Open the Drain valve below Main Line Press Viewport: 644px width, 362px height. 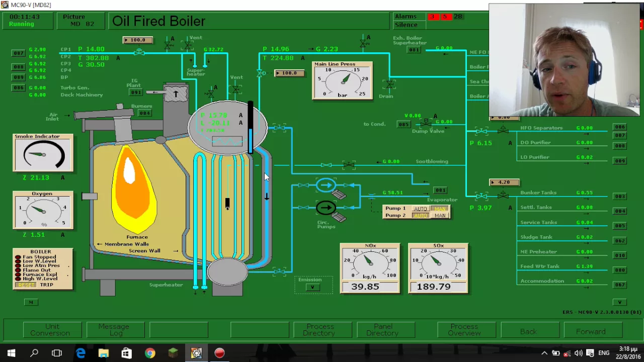point(388,84)
